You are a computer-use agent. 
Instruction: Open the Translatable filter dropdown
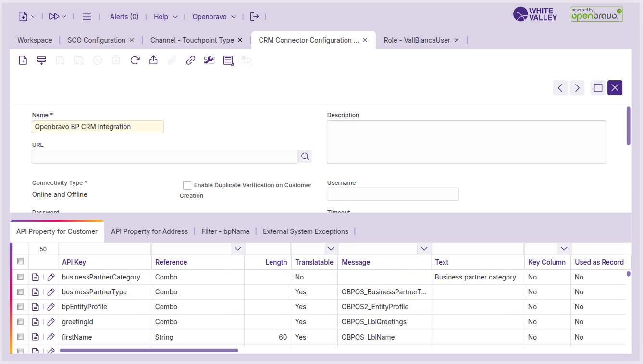click(330, 249)
